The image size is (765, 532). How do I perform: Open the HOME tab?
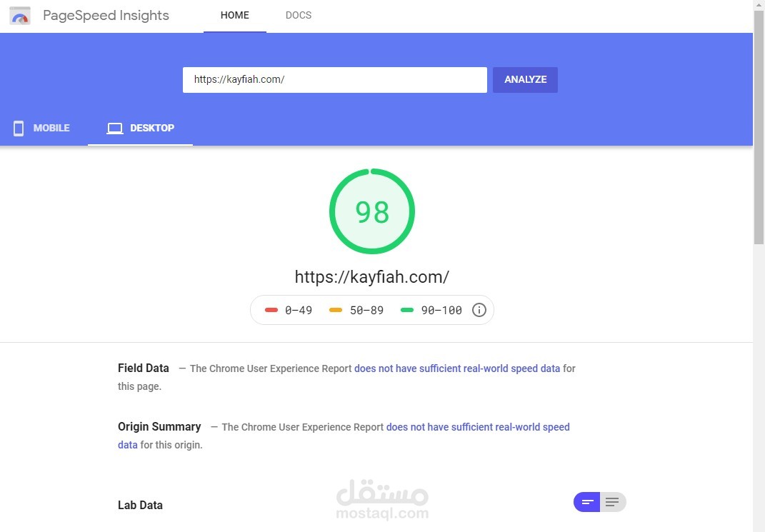[235, 16]
